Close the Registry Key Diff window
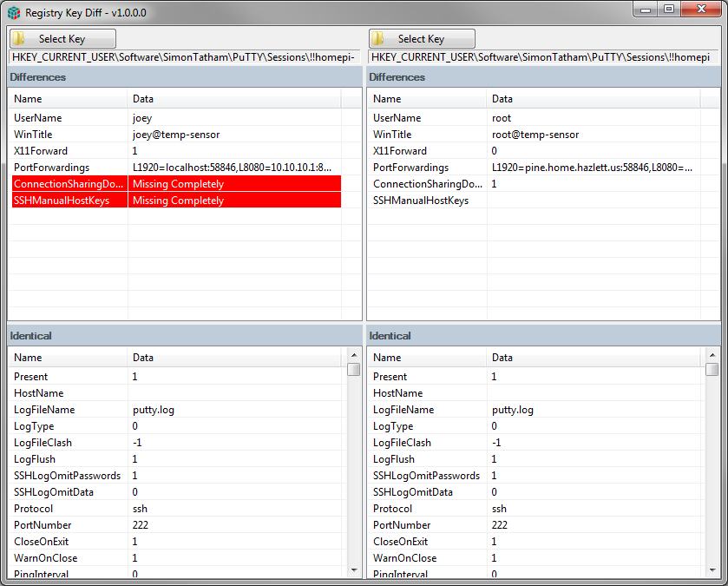This screenshot has height=586, width=728. pos(700,10)
